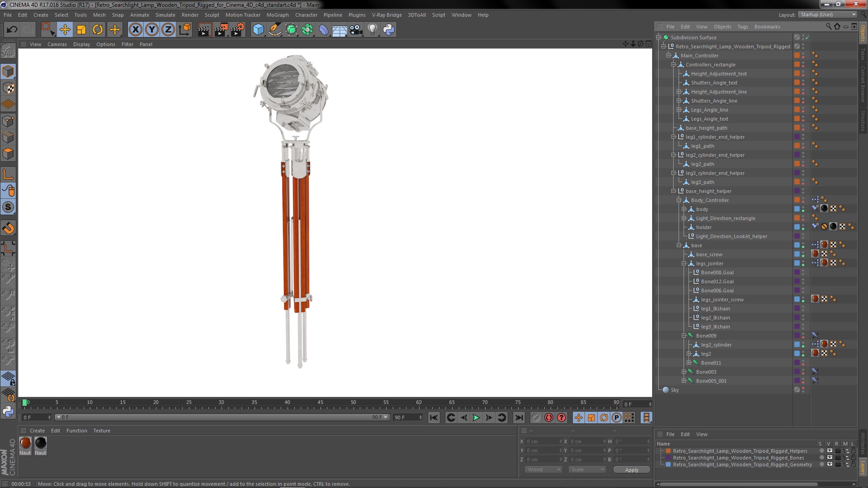Collapse the Main_Controller tree node

[668, 56]
